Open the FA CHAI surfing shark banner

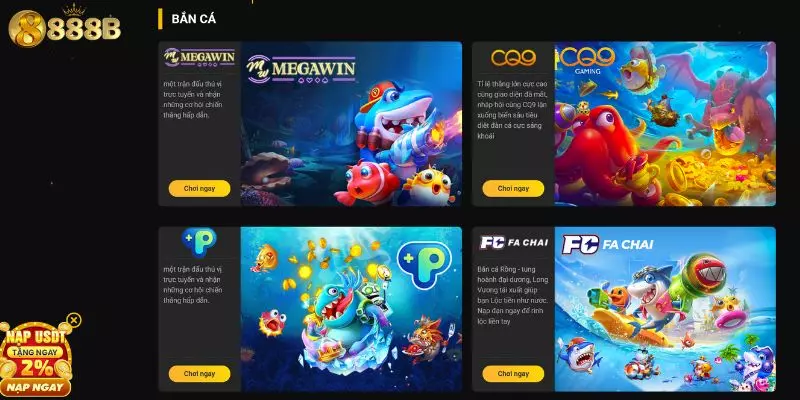tap(665, 309)
